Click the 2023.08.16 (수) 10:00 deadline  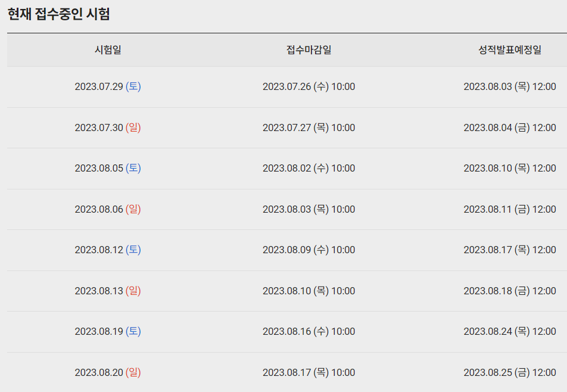(x=309, y=331)
